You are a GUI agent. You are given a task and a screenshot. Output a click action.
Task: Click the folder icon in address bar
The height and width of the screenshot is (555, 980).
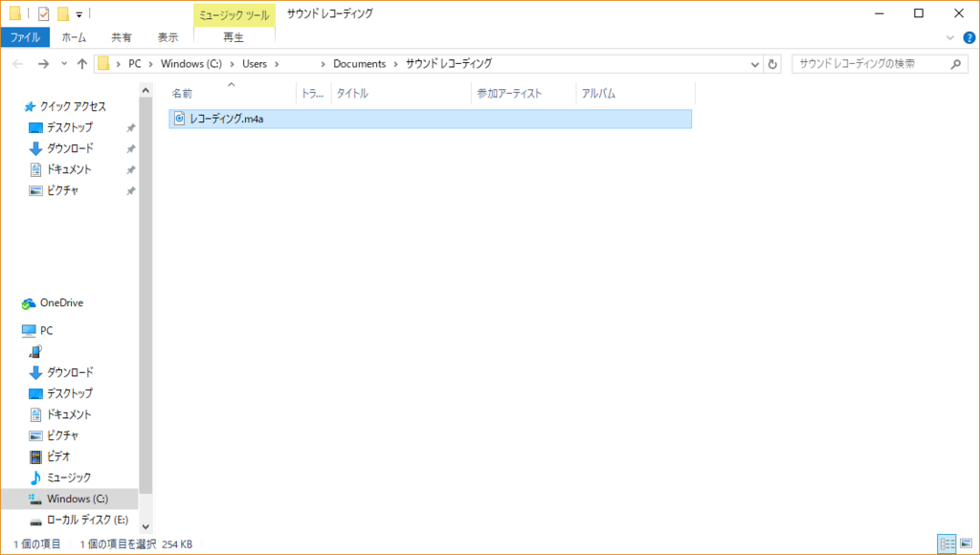tap(103, 63)
